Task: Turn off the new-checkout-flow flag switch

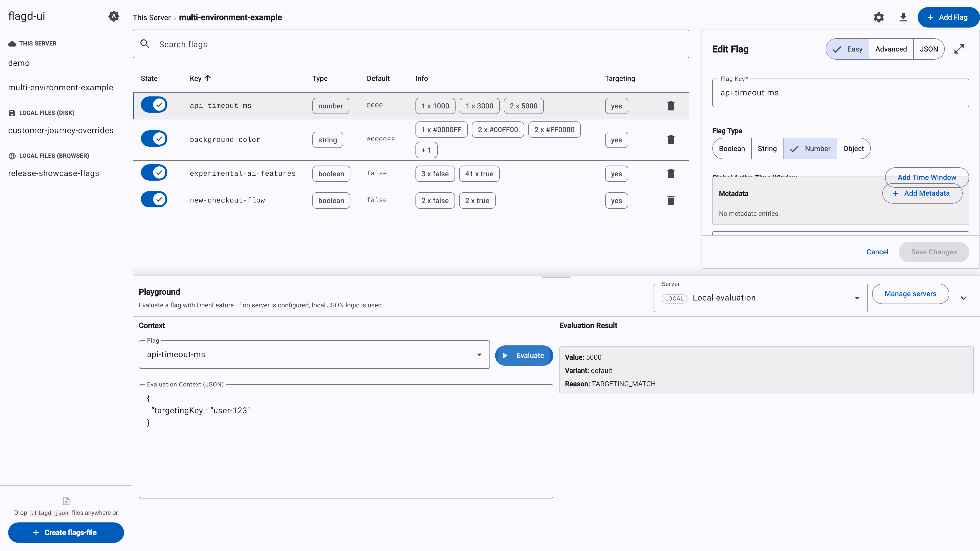Action: 154,199
